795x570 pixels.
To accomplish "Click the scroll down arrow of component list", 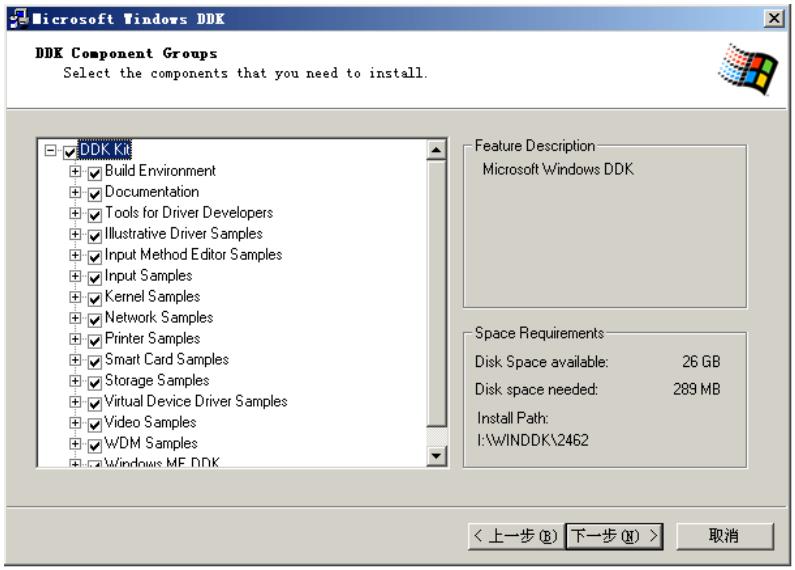I will 436,455.
